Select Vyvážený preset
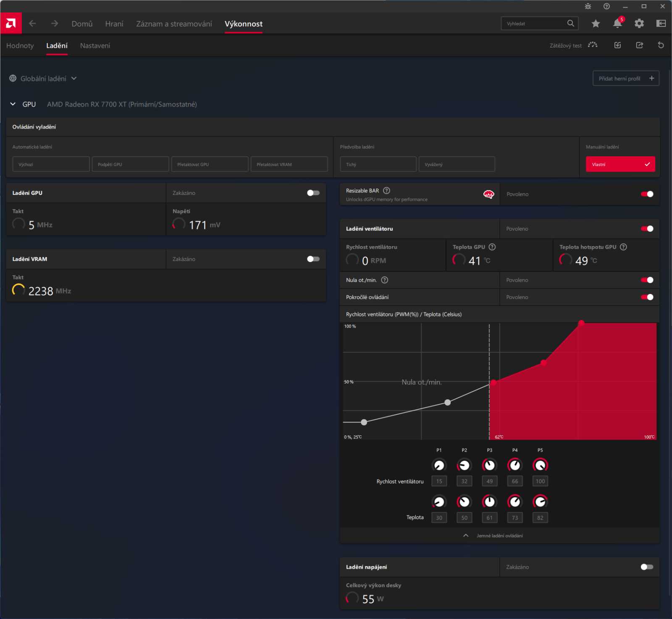This screenshot has height=619, width=672. 457,164
